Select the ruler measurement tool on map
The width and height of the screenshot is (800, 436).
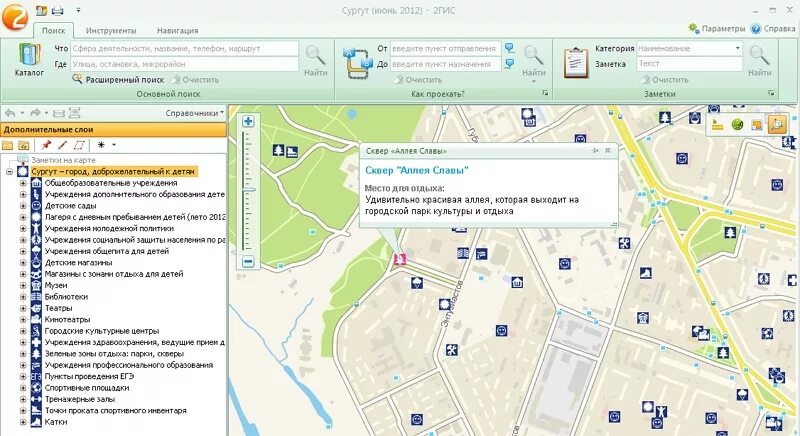click(718, 124)
